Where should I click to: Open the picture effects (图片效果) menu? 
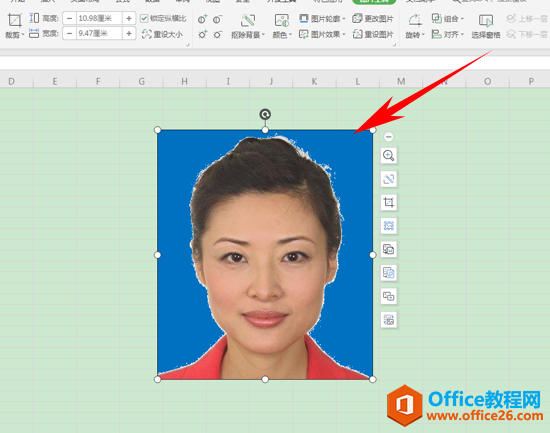322,34
